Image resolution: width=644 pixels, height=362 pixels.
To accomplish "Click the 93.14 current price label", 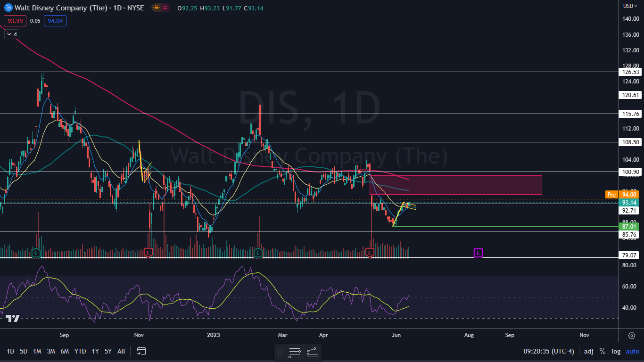I will [x=630, y=202].
